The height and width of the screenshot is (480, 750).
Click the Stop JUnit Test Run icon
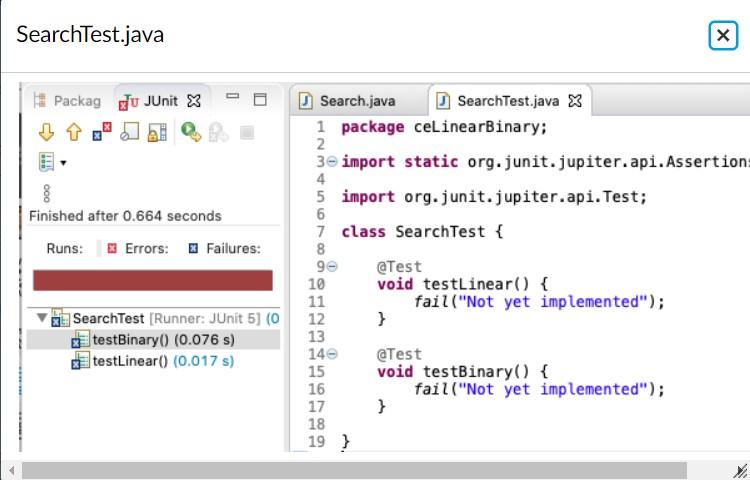(247, 132)
